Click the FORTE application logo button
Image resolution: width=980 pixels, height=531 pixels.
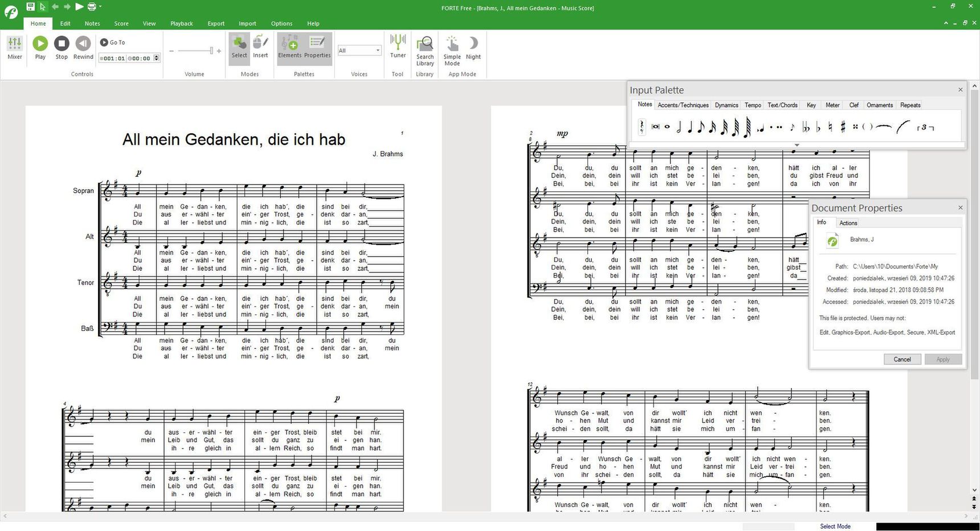[x=11, y=11]
